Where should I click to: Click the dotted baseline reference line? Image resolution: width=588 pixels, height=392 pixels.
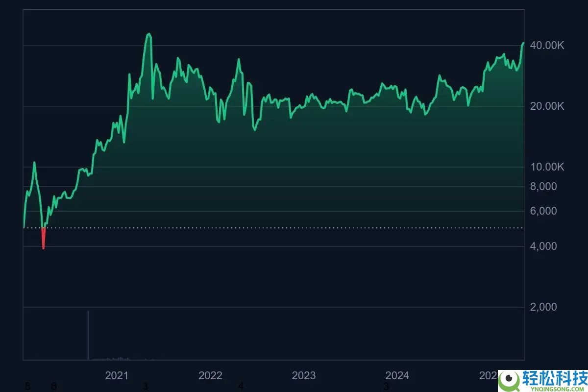(294, 228)
